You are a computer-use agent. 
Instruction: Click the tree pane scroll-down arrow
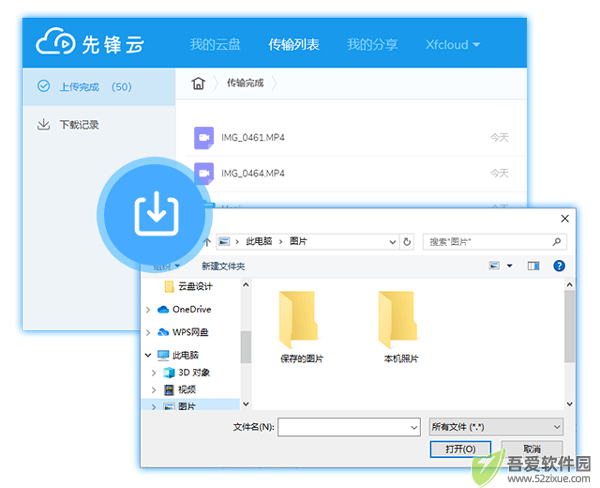click(x=246, y=404)
